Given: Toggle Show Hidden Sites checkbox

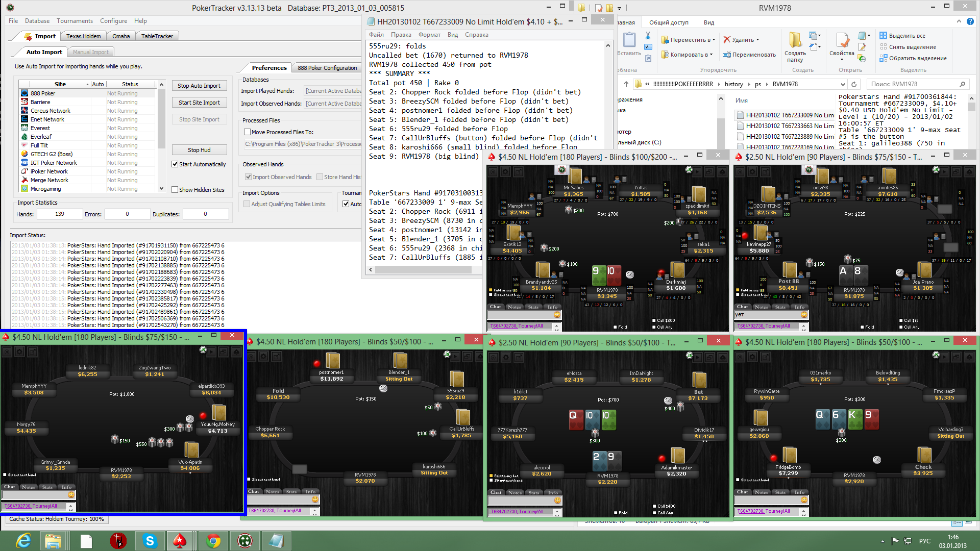Looking at the screenshot, I should [175, 190].
